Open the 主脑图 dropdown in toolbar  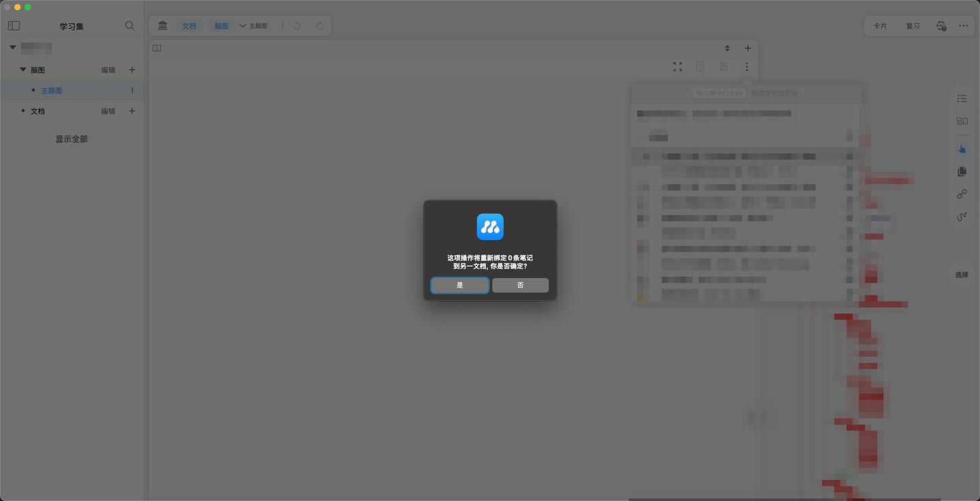[x=253, y=26]
